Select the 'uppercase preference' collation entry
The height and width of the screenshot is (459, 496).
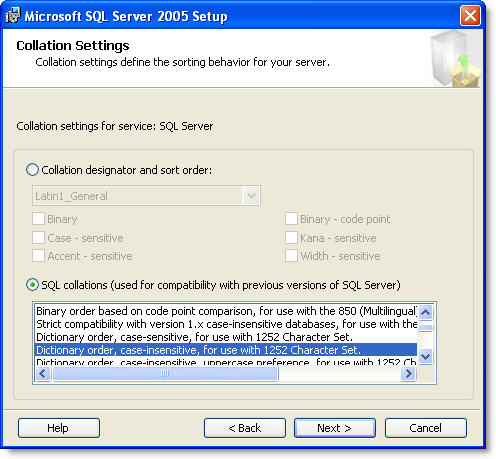click(x=226, y=361)
